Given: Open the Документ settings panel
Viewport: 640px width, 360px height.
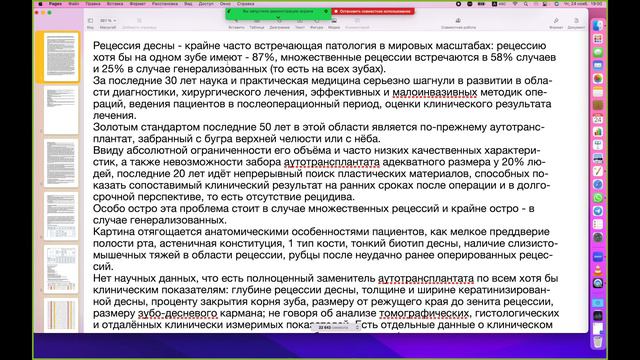Looking at the screenshot, I should click(576, 23).
